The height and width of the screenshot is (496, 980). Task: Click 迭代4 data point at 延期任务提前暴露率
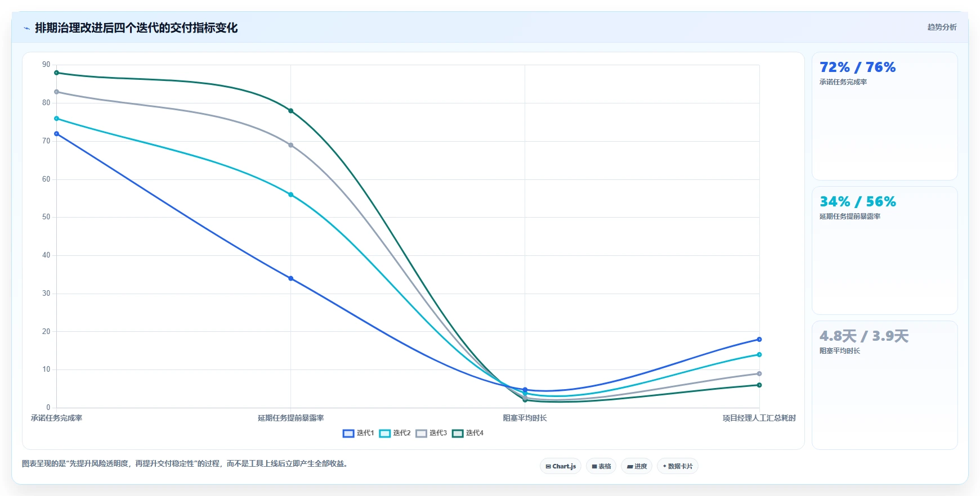tap(290, 111)
